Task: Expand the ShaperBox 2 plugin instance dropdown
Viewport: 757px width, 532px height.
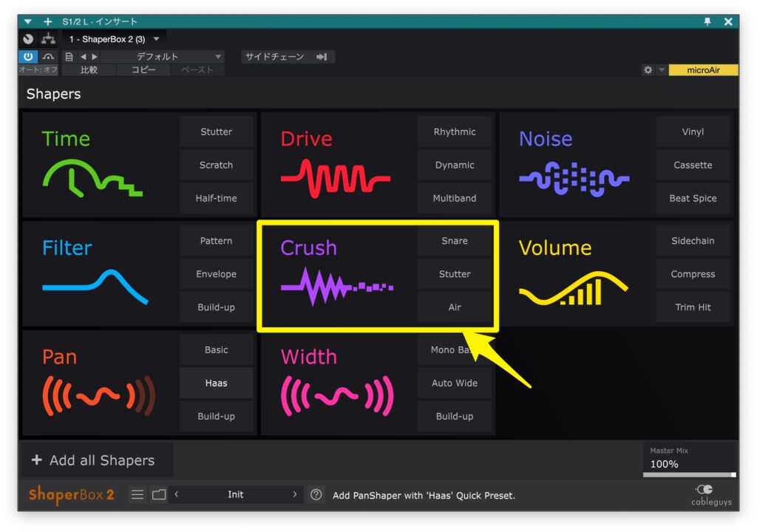Action: click(x=156, y=39)
